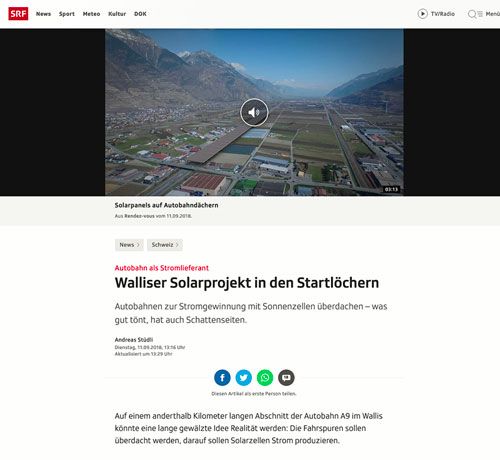Click the search magnifier icon
This screenshot has height=460, width=500.
coord(472,14)
